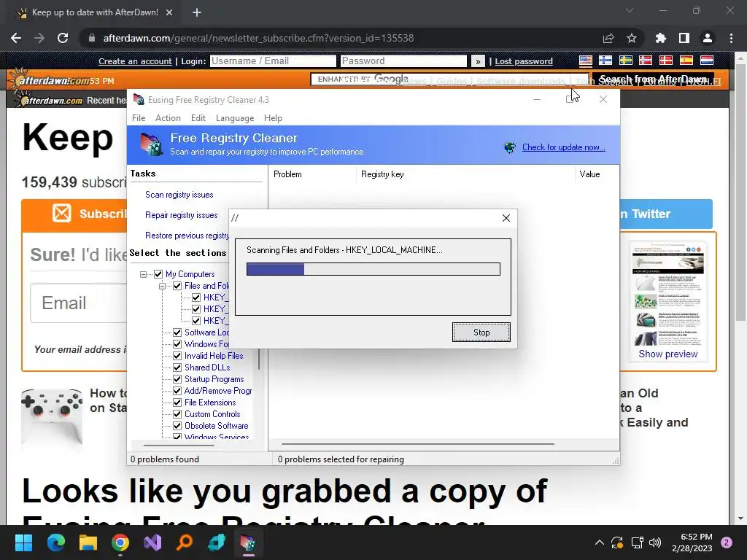This screenshot has height=560, width=747.
Task: Uncheck Add/Remove Programs checkbox
Action: (177, 391)
